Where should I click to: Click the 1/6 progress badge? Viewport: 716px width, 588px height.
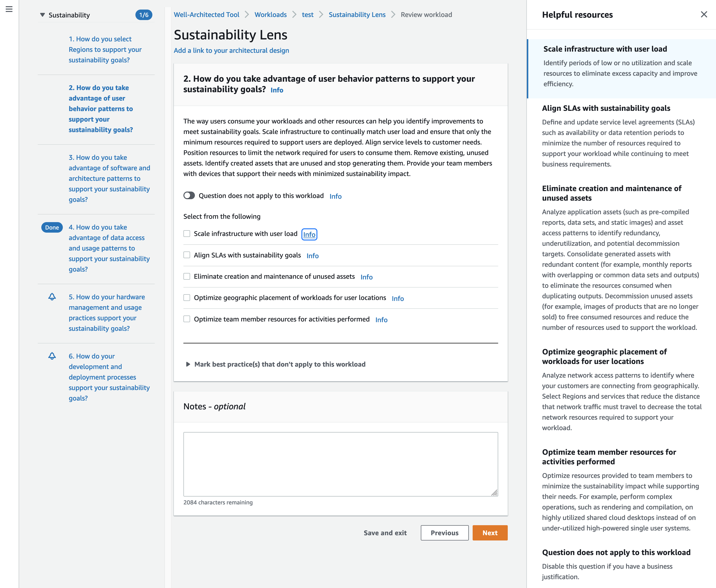point(144,15)
